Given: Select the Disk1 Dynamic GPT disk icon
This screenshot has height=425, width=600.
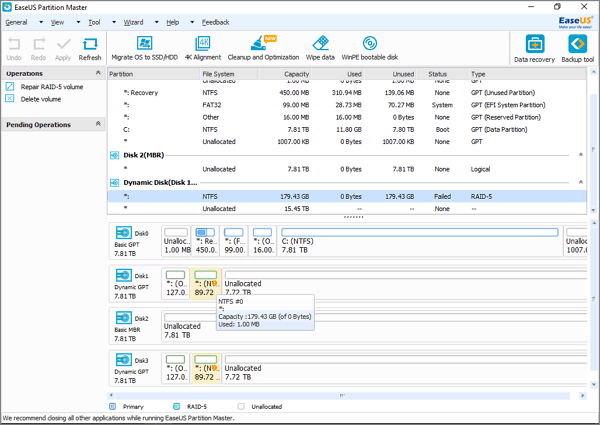Looking at the screenshot, I should click(124, 275).
